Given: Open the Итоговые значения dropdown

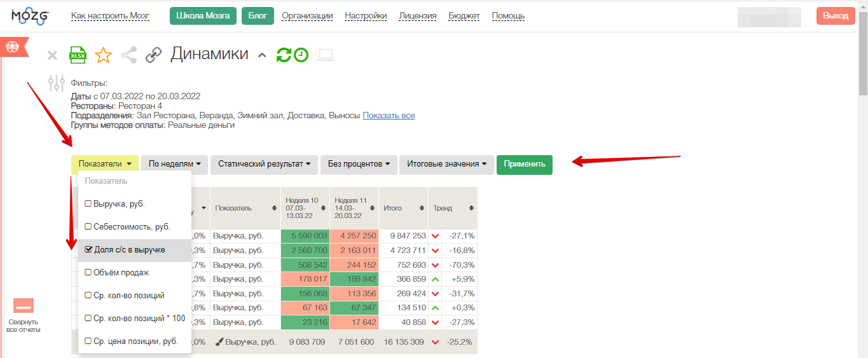Looking at the screenshot, I should [x=446, y=164].
